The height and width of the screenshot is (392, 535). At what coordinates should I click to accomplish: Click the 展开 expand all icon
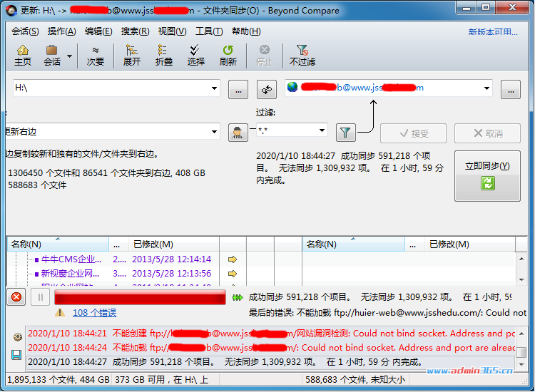click(x=131, y=55)
